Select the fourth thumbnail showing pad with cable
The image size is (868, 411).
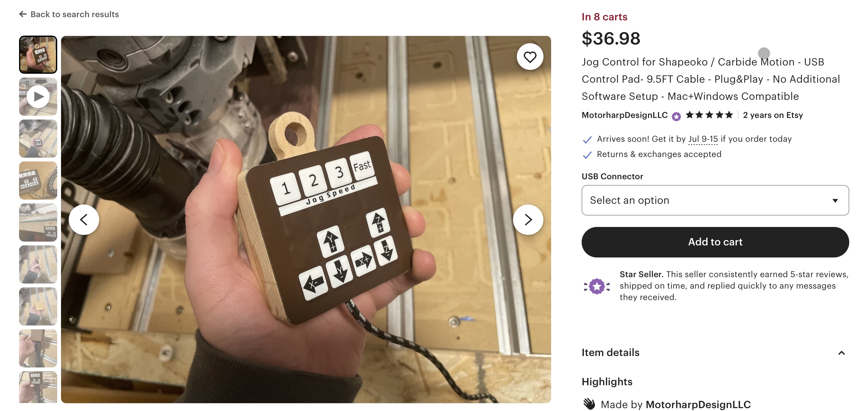(x=38, y=181)
